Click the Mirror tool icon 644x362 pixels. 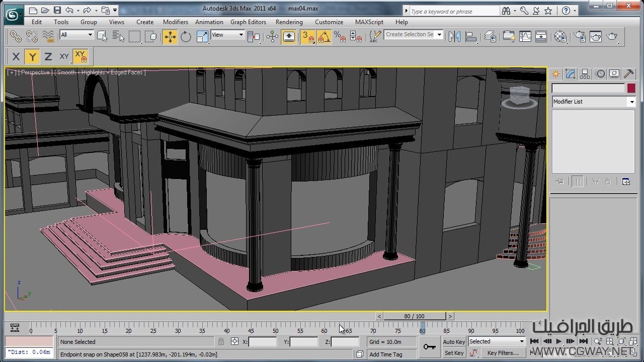(455, 37)
